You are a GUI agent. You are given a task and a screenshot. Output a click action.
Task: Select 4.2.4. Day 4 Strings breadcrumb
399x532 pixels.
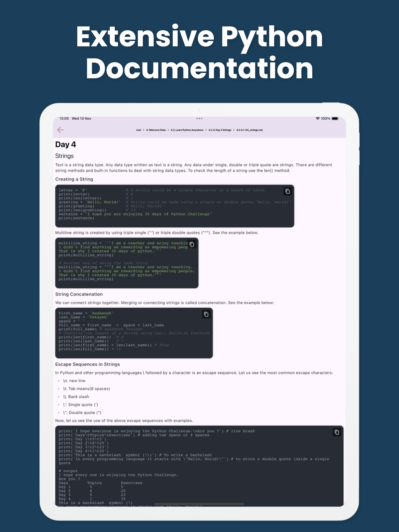[220, 130]
